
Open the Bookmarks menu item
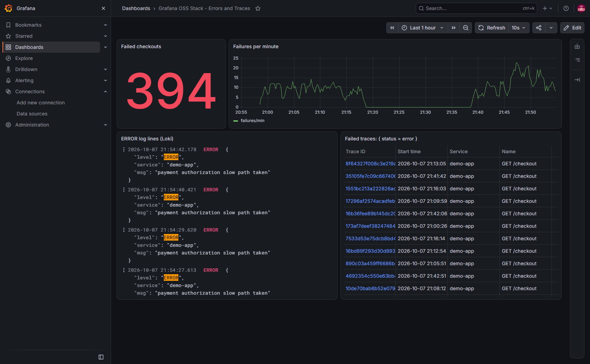28,25
